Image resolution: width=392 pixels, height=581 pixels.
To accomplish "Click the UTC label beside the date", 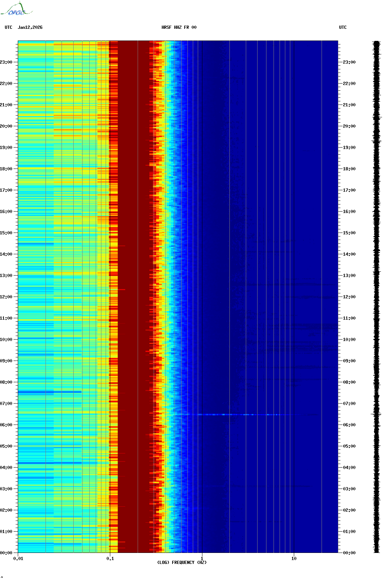I will (x=9, y=27).
